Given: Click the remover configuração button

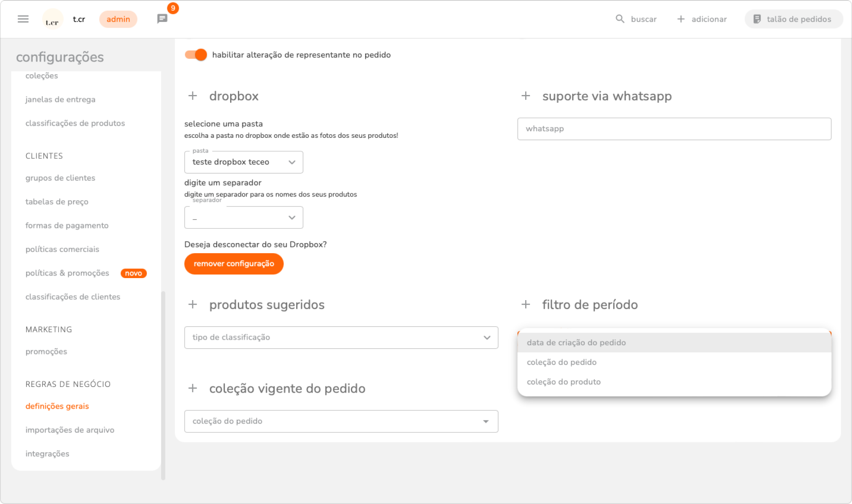Looking at the screenshot, I should 234,264.
